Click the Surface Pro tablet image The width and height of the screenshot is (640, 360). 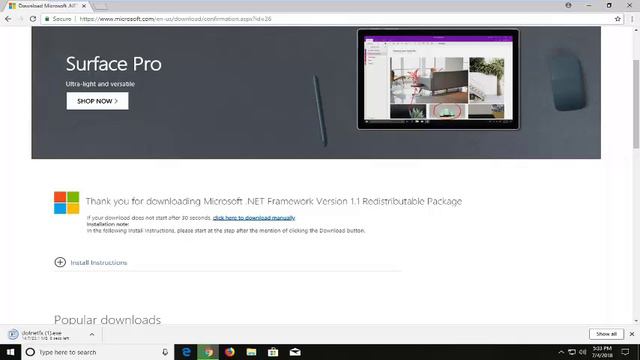(438, 79)
